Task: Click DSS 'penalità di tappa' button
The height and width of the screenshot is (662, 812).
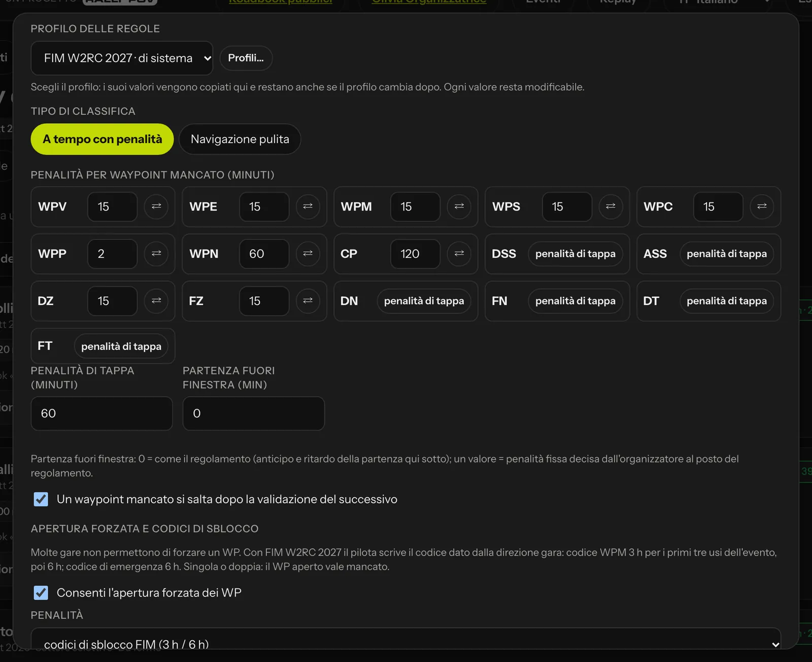Action: (x=576, y=254)
